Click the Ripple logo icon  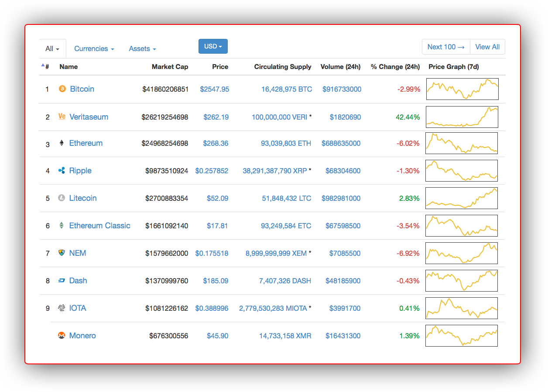62,170
